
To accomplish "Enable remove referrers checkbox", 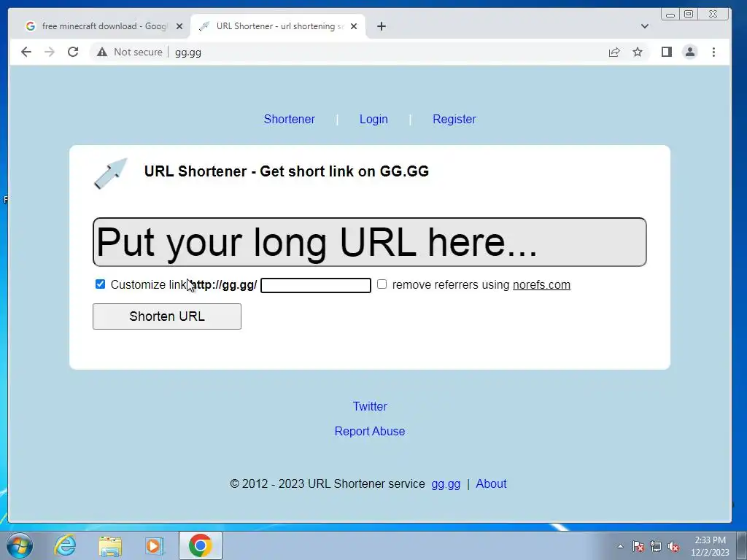I will click(382, 284).
